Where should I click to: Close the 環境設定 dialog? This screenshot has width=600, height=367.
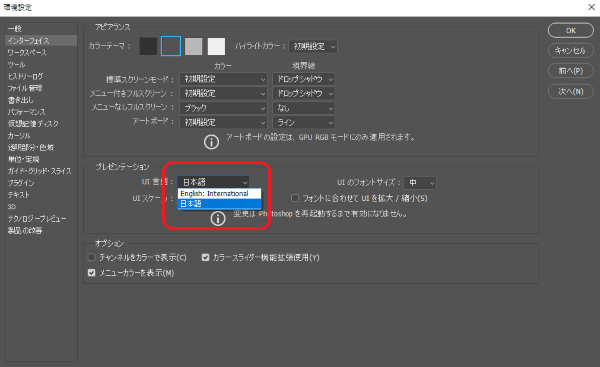(591, 7)
